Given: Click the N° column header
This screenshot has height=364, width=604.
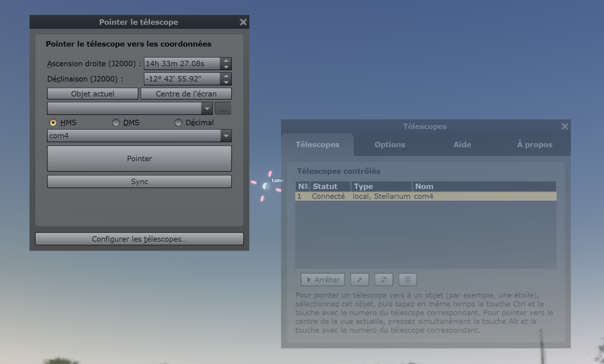Looking at the screenshot, I should [303, 186].
